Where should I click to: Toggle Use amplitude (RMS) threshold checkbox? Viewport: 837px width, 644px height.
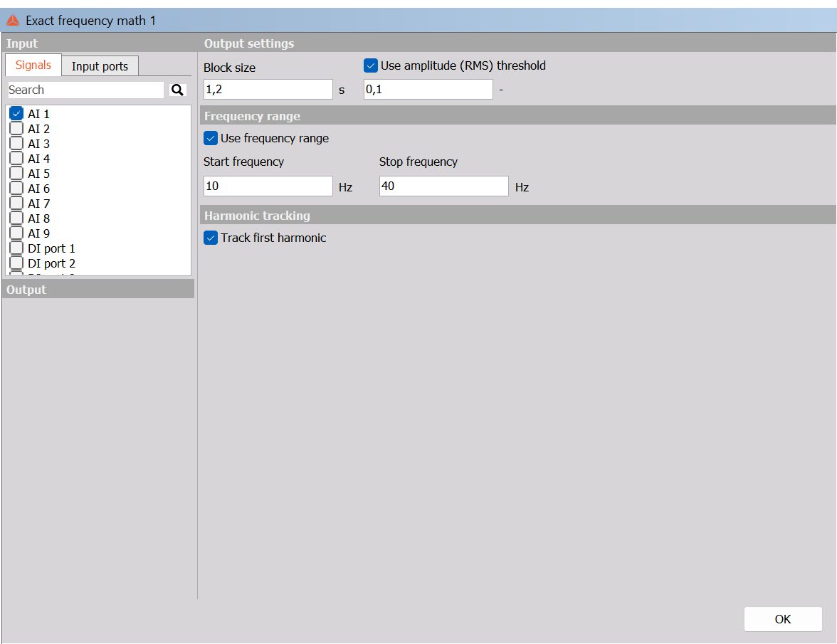click(370, 65)
